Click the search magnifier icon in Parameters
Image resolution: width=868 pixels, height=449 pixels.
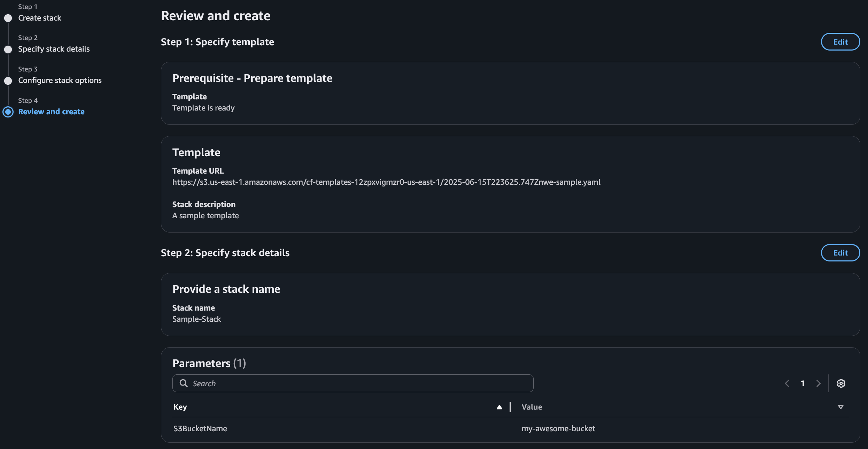[183, 383]
